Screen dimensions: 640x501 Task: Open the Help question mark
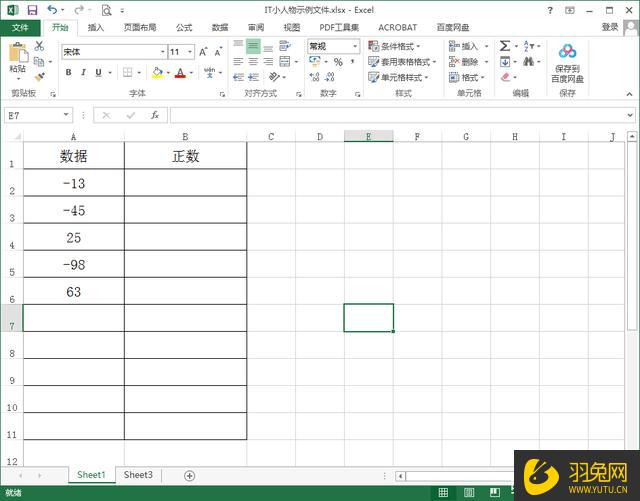coord(550,11)
